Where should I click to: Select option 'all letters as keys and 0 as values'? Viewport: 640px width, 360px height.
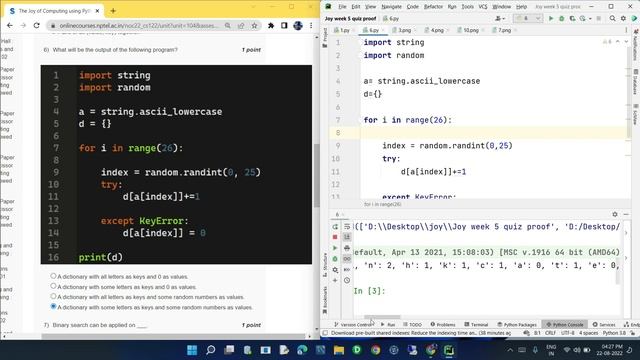(53, 276)
